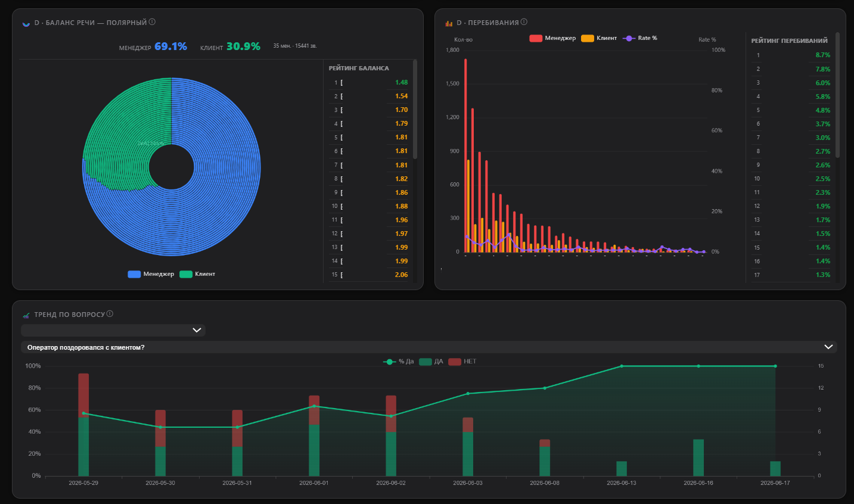Click the trend chart icon before Тренд по вопросу

click(26, 315)
